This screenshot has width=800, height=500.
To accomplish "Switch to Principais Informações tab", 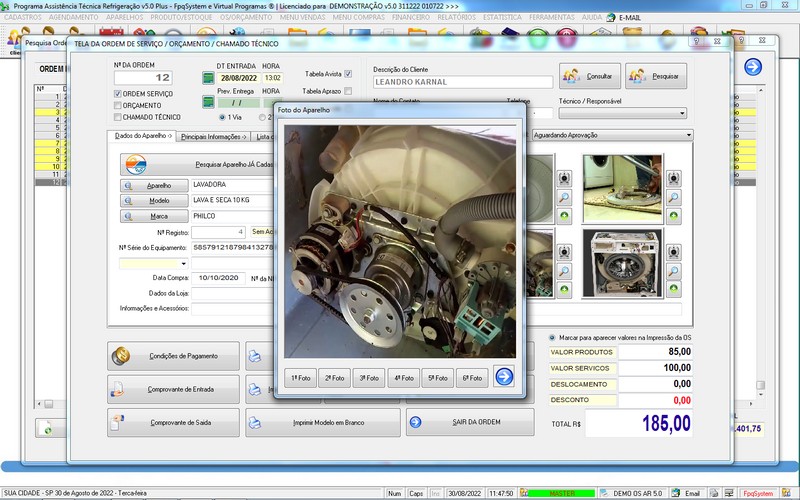I will [x=213, y=136].
